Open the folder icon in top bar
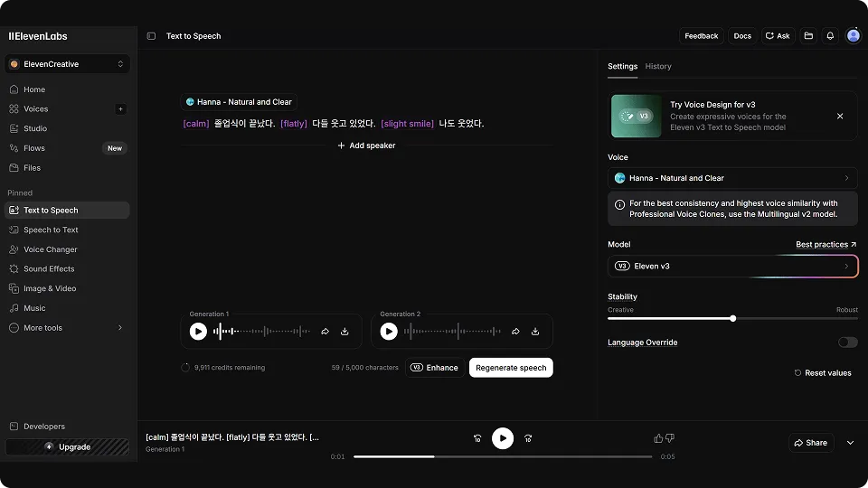868x488 pixels. (x=808, y=36)
